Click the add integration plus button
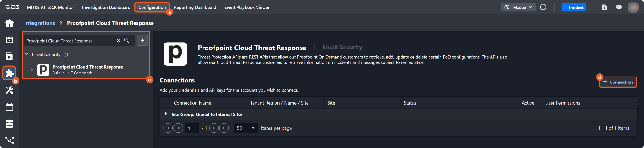This screenshot has height=148, width=644. pyautogui.click(x=142, y=40)
